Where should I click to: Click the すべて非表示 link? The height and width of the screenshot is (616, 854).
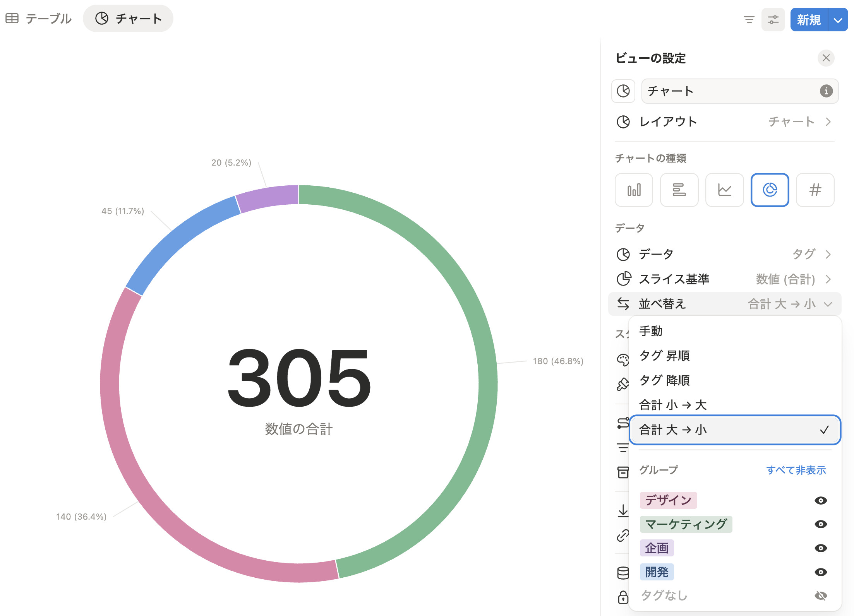point(795,470)
